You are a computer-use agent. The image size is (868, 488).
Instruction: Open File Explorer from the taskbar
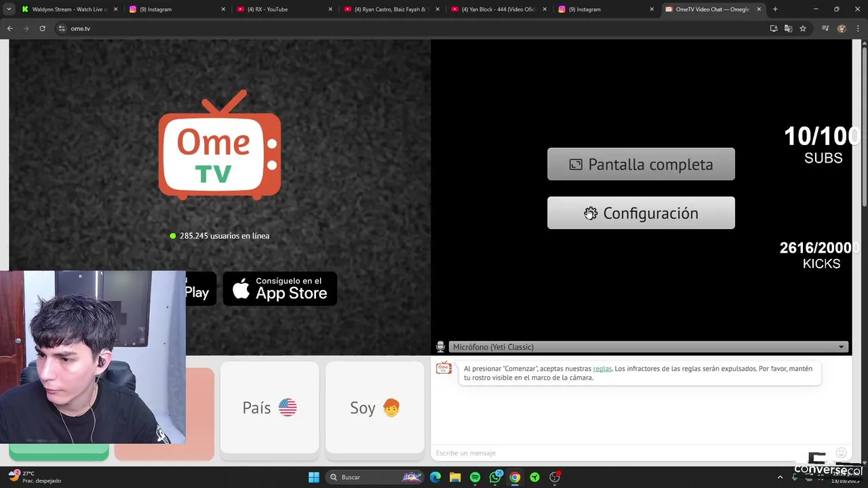click(x=455, y=477)
